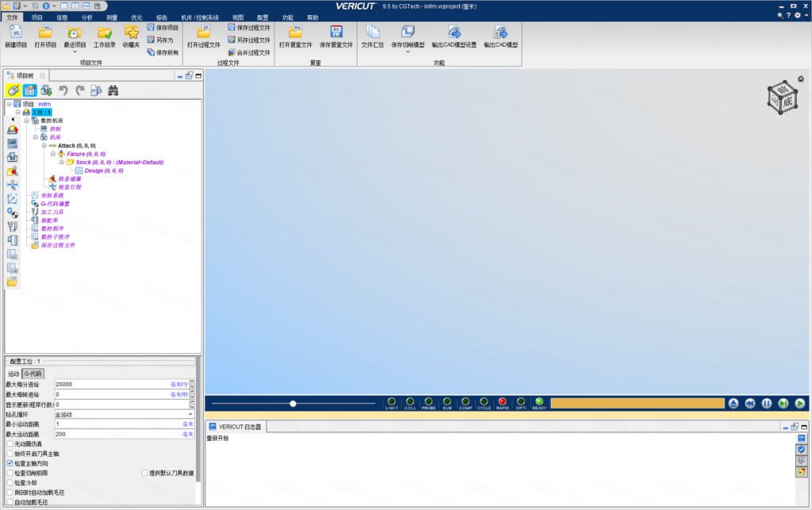Click the 输出CAD模型 export icon

(x=500, y=32)
